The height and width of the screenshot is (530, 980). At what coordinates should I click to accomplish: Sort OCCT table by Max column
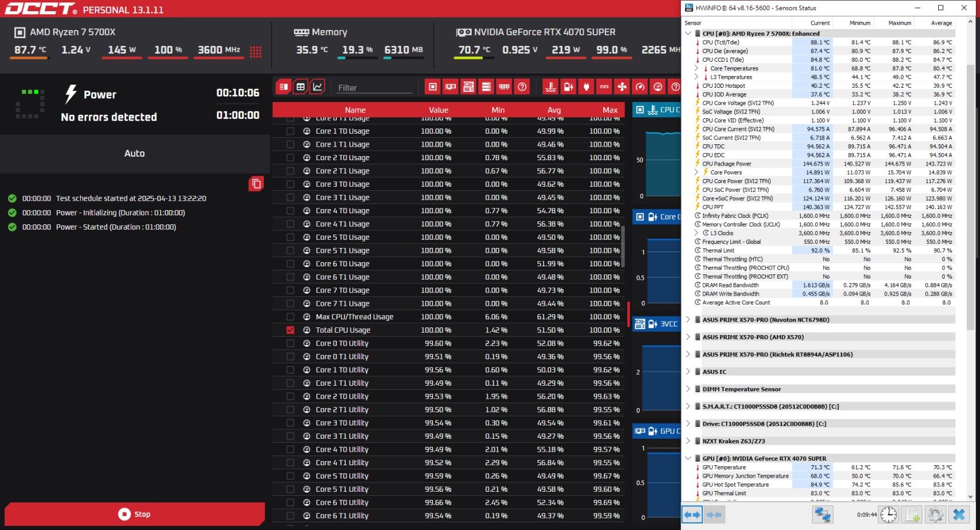[x=610, y=110]
